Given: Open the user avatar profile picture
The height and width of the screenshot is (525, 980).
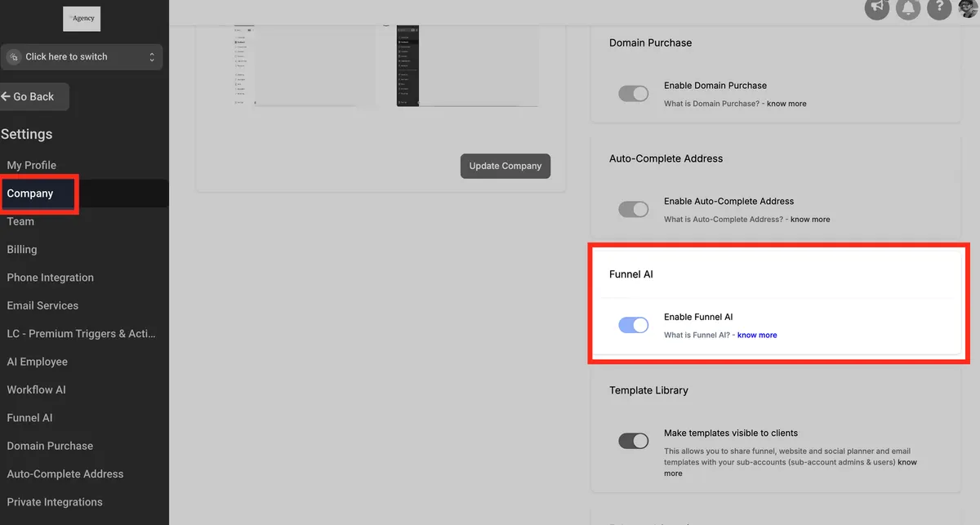Looking at the screenshot, I should 969,7.
